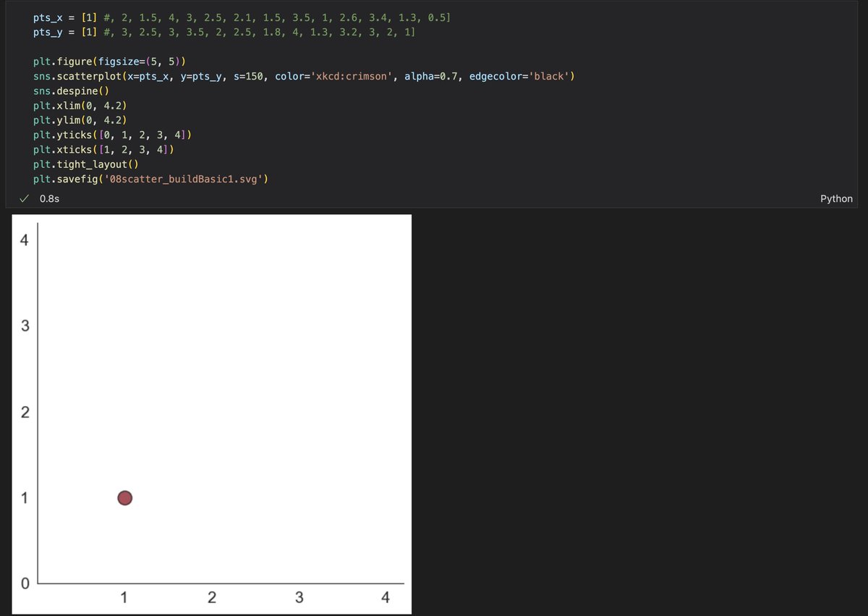Click the x-axis tick label 4

[x=385, y=598]
